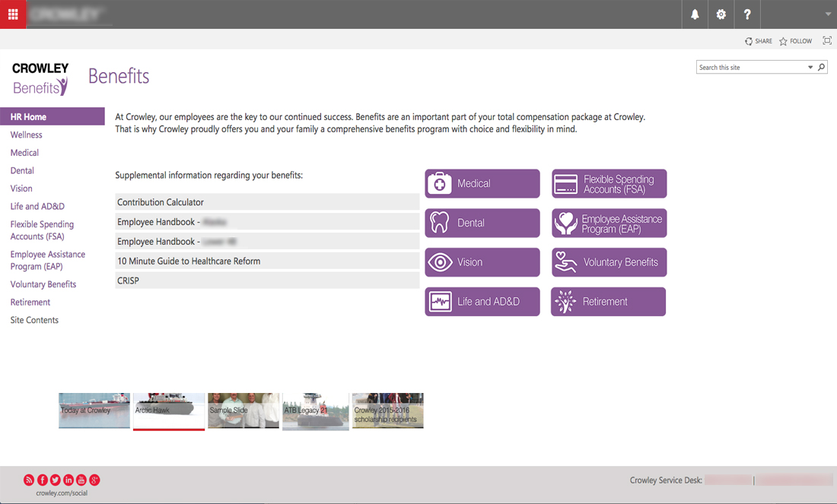The height and width of the screenshot is (504, 837).
Task: Click the Vision eye icon
Action: [x=440, y=262]
